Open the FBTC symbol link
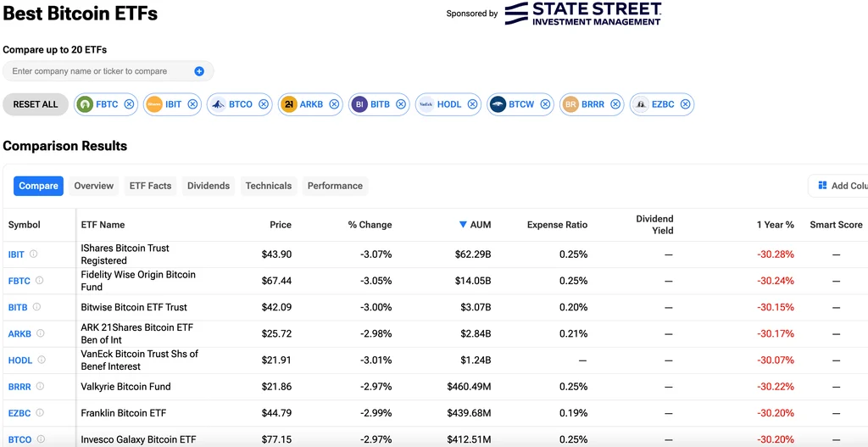This screenshot has height=447, width=868. tap(19, 281)
